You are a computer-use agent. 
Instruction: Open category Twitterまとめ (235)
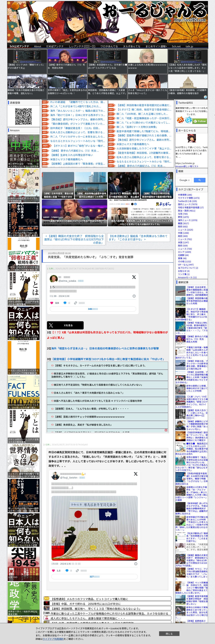(x=187, y=201)
